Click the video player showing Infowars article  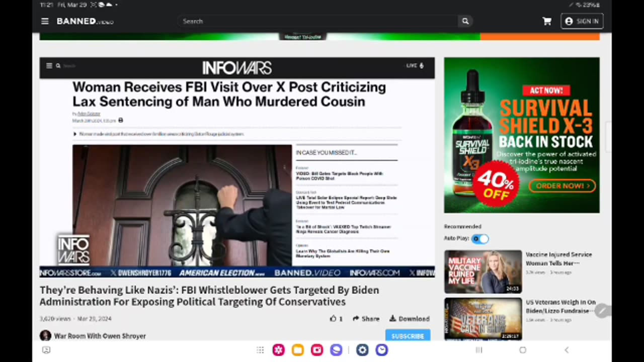point(237,167)
